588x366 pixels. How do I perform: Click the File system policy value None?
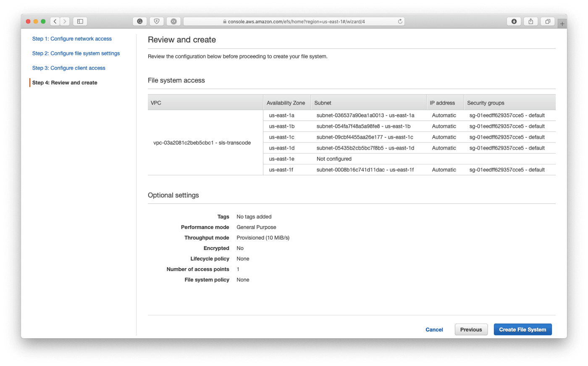[243, 280]
